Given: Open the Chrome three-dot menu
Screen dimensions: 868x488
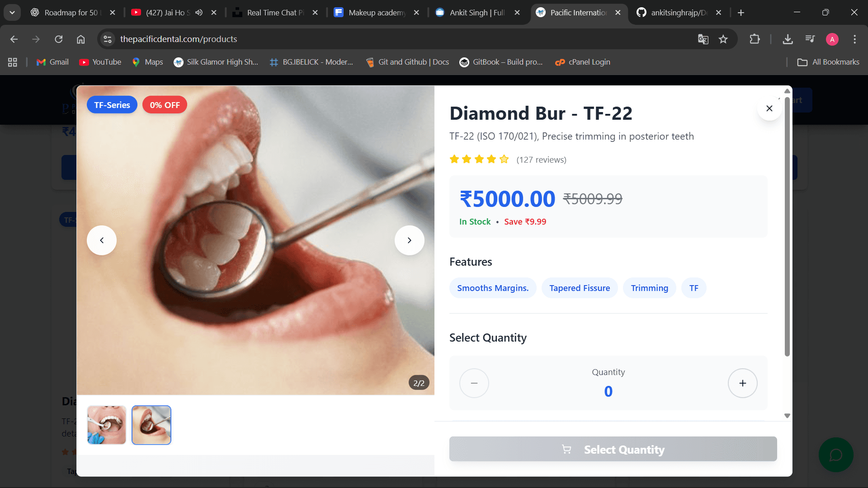Looking at the screenshot, I should coord(854,39).
